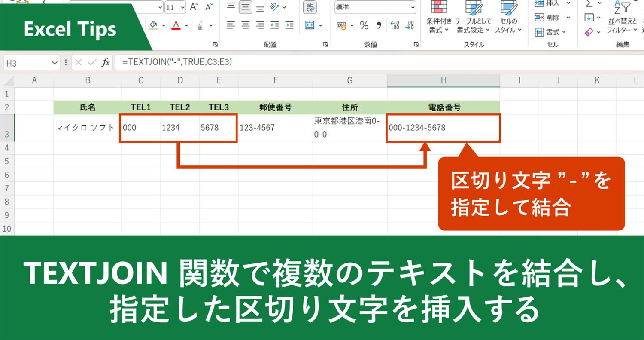Open the font size dropdown showing 11
644x340 pixels.
(176, 7)
